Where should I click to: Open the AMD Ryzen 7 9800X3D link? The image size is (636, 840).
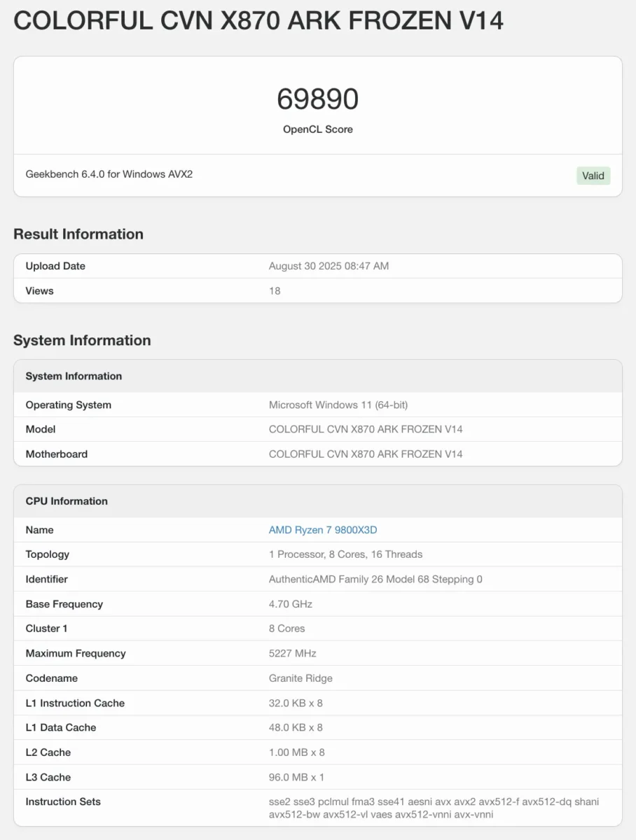[x=323, y=530]
